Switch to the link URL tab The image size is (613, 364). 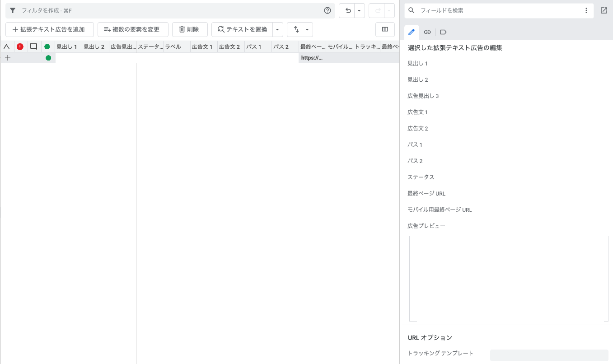point(427,32)
